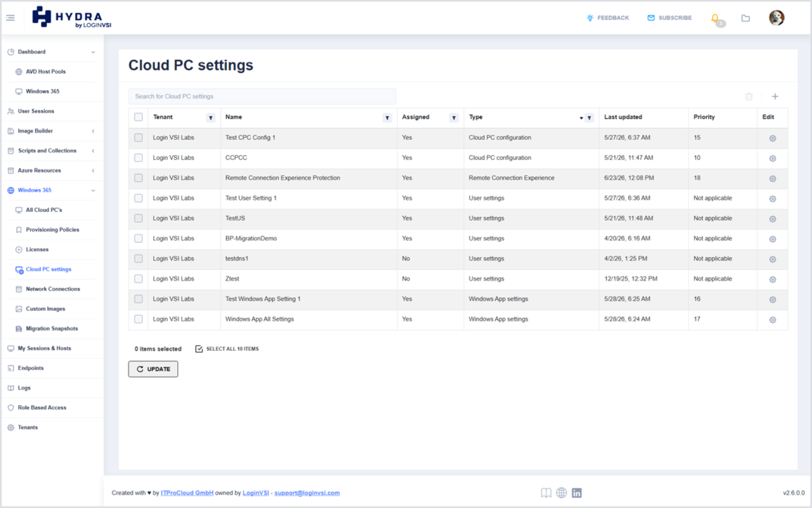This screenshot has width=812, height=508.
Task: Filter the Type column
Action: tap(589, 118)
